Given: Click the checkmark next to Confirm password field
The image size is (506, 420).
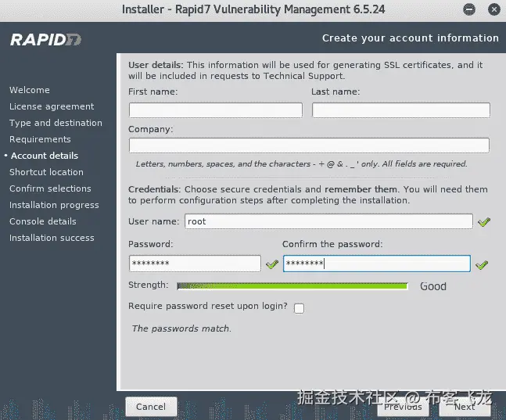Looking at the screenshot, I should pyautogui.click(x=482, y=265).
